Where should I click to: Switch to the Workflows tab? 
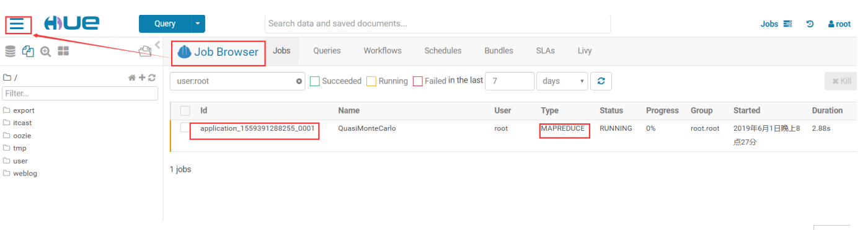(x=383, y=51)
